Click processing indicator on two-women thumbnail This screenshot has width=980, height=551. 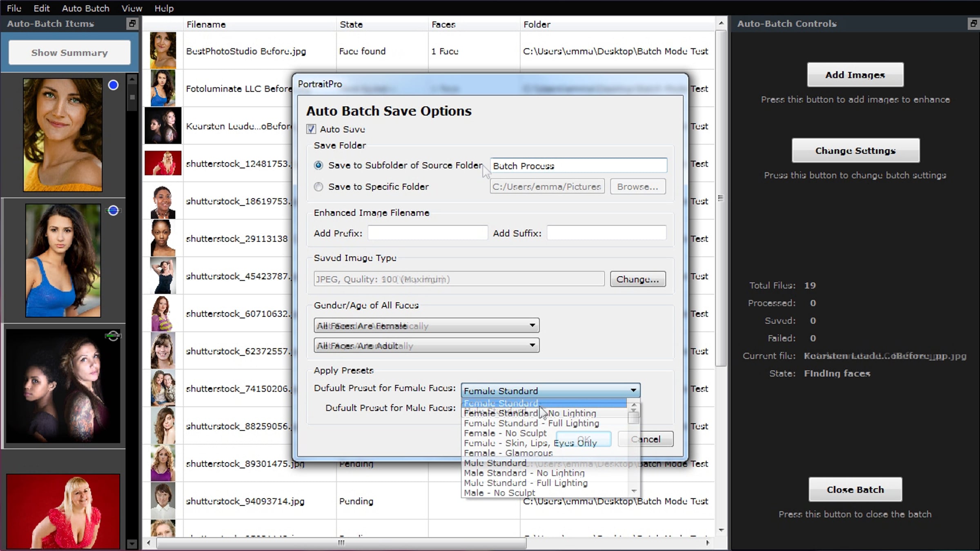coord(113,336)
